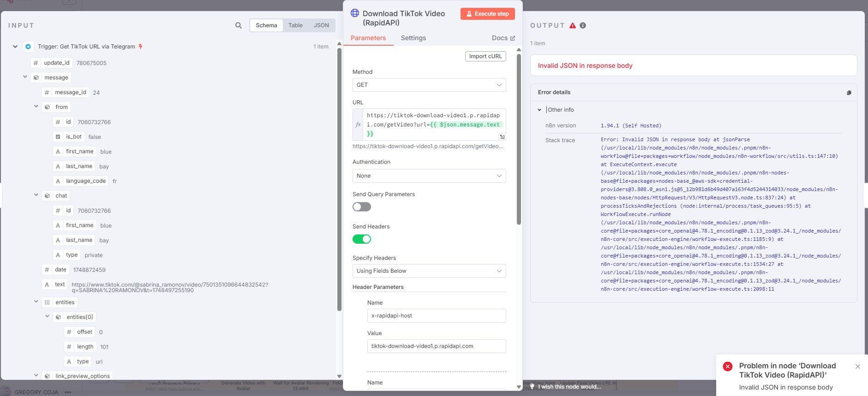Click the output error warning triangle icon
868x396 pixels.
(573, 25)
